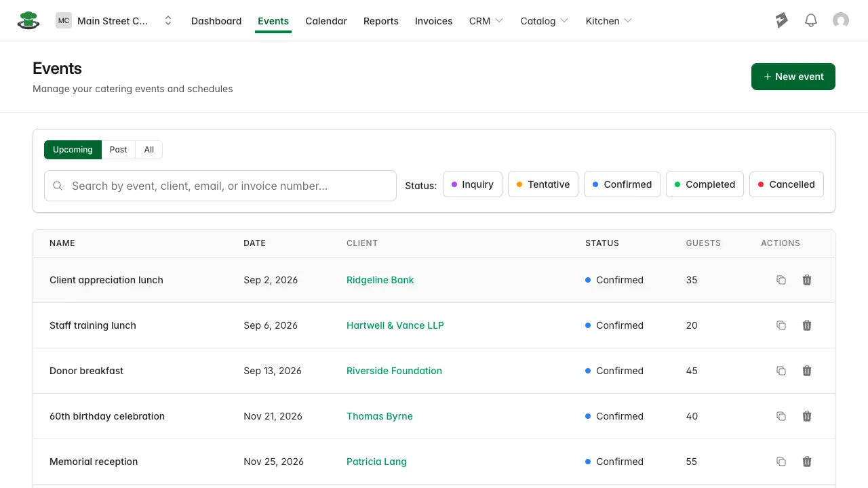The width and height of the screenshot is (868, 488).
Task: Open the Main Street workspace switcher
Action: click(114, 20)
